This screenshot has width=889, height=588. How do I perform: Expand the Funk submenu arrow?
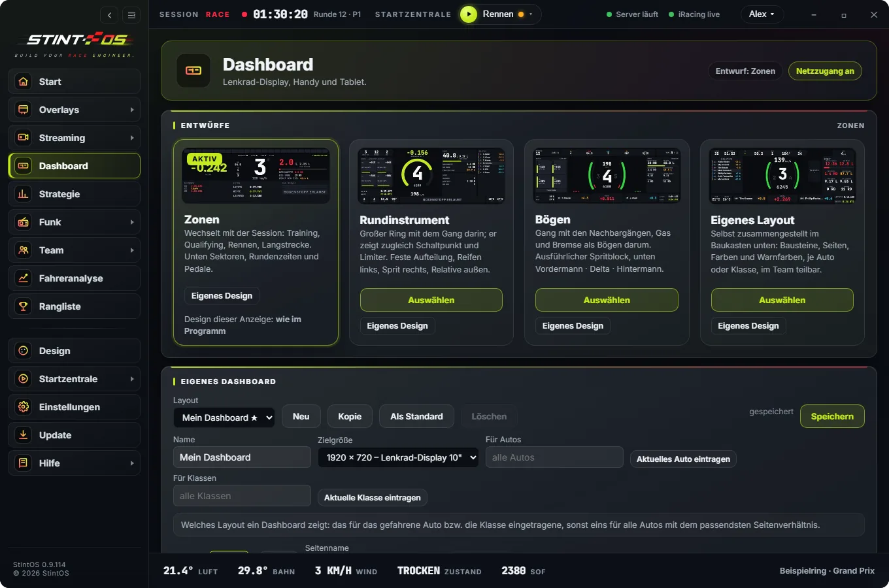pyautogui.click(x=132, y=222)
